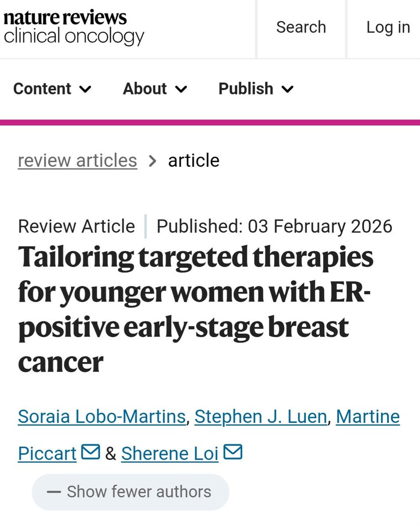Expand the About dropdown menu

click(x=155, y=89)
